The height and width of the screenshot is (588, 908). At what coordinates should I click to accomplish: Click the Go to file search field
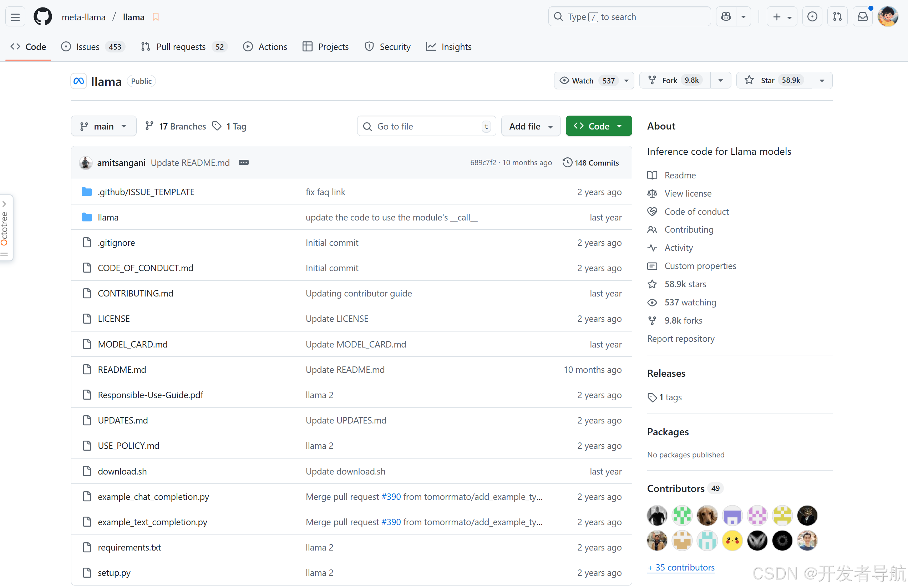425,126
